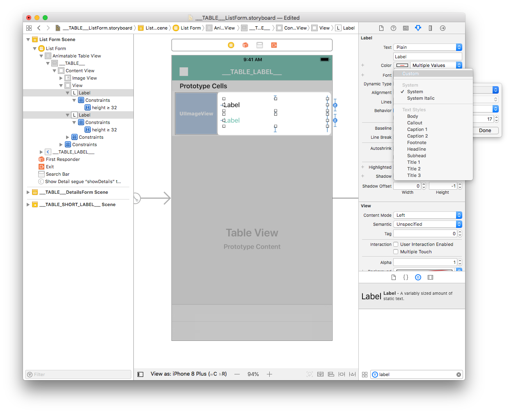The height and width of the screenshot is (413, 532).
Task: Click Update Frames canvas button
Action: 310,374
